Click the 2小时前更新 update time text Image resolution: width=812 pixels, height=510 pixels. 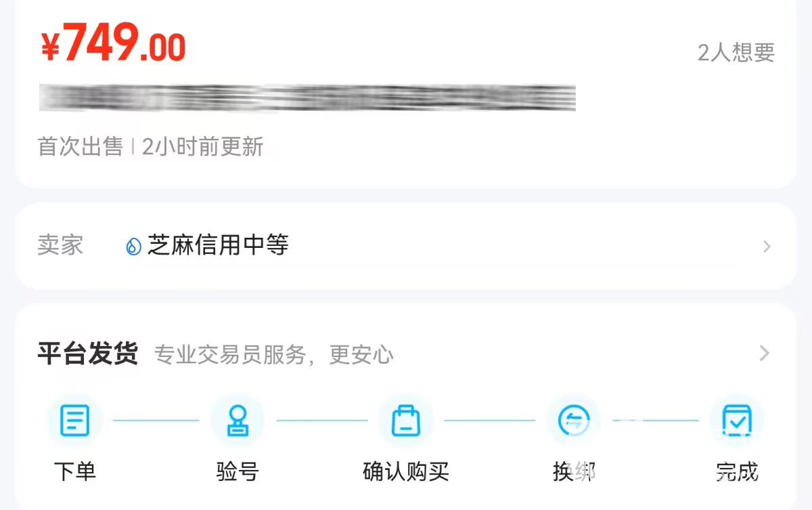pyautogui.click(x=202, y=146)
